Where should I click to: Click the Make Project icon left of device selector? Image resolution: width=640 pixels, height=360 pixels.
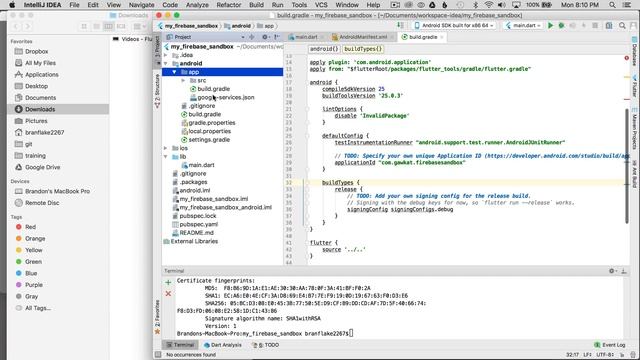[400, 25]
